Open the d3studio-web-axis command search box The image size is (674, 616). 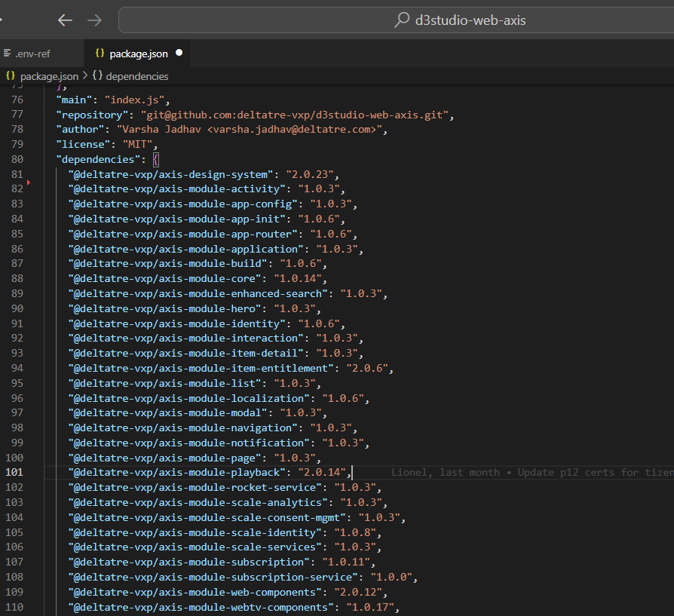397,20
